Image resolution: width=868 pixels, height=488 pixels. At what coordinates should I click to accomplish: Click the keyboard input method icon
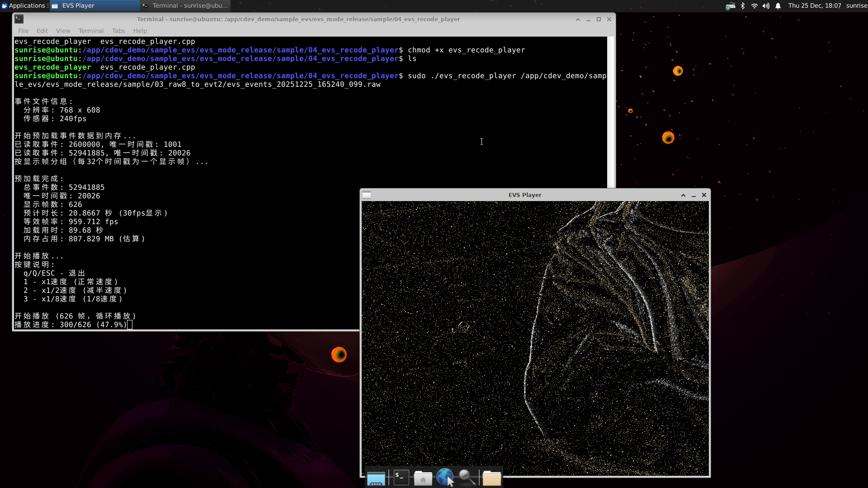(730, 6)
